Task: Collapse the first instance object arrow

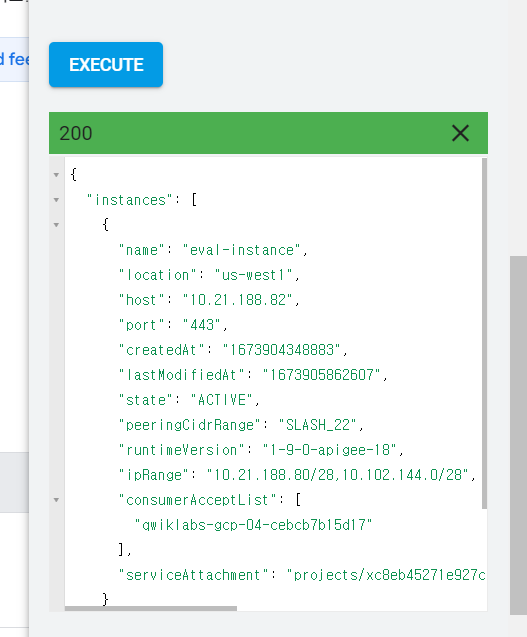Action: 56,225
